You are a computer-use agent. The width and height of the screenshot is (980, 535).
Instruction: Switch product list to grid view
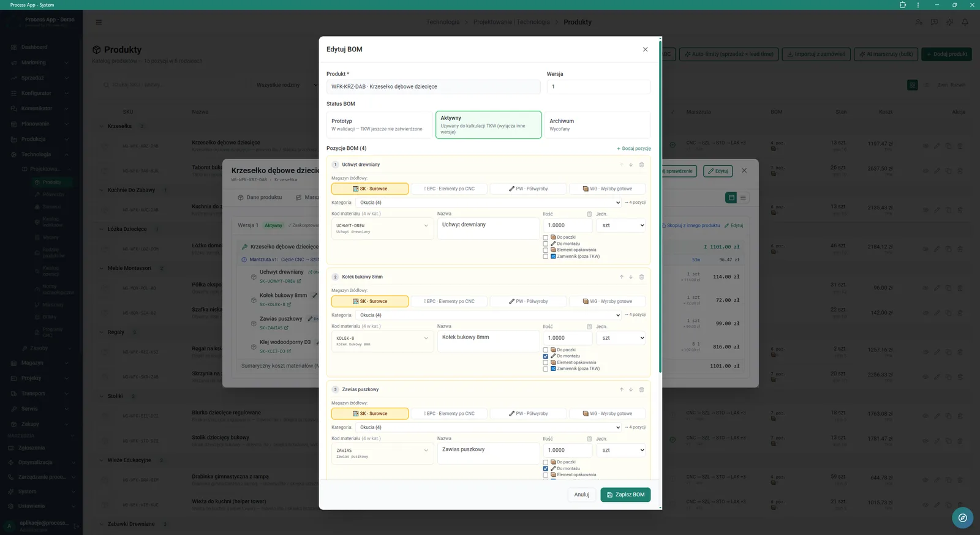(913, 85)
